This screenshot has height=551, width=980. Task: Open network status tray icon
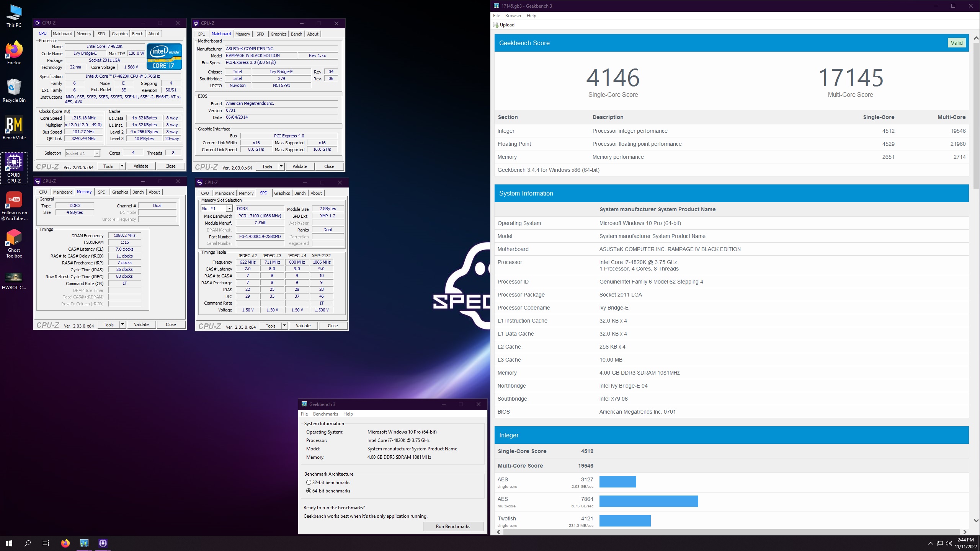[x=940, y=543]
